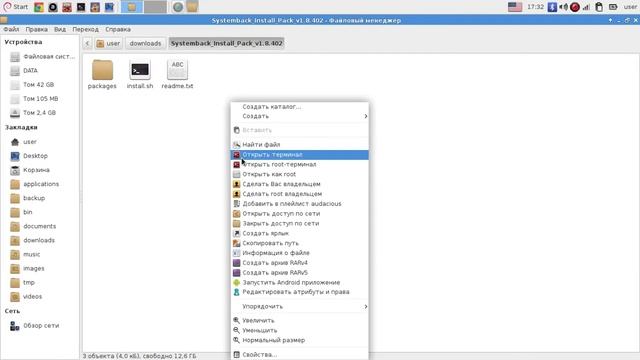This screenshot has width=640, height=360.
Task: Choose Открыть root-терминал
Action: click(300, 164)
